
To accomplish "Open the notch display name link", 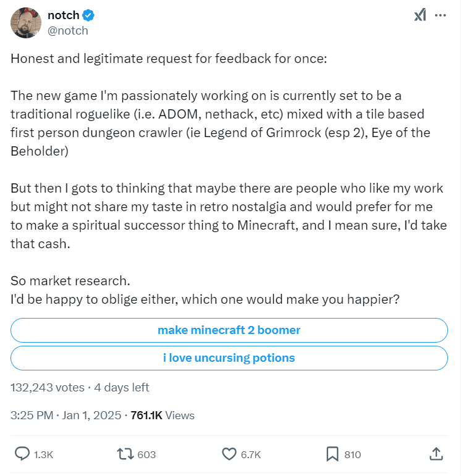I will click(63, 15).
